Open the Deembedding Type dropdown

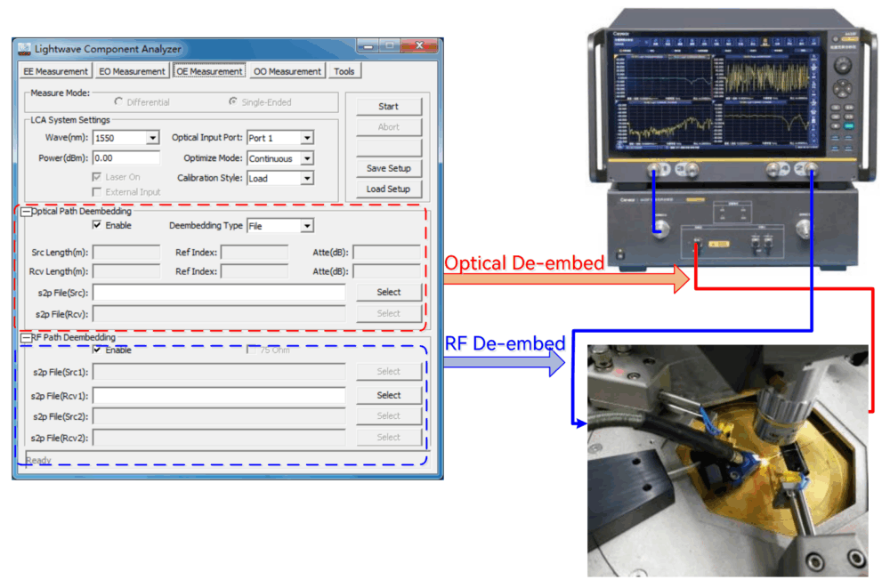pyautogui.click(x=306, y=226)
